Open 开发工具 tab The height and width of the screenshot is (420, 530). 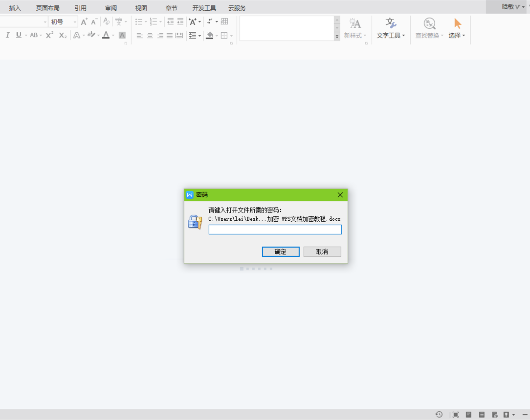pos(204,8)
